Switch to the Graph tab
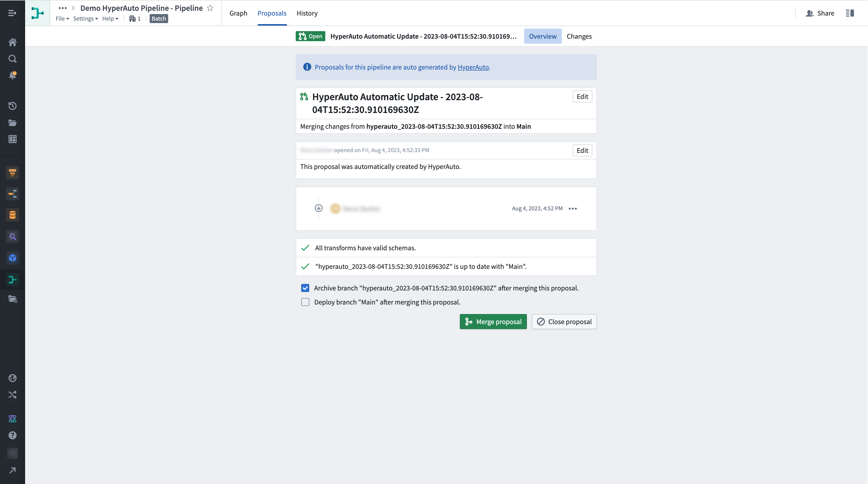This screenshot has height=484, width=868. point(238,13)
